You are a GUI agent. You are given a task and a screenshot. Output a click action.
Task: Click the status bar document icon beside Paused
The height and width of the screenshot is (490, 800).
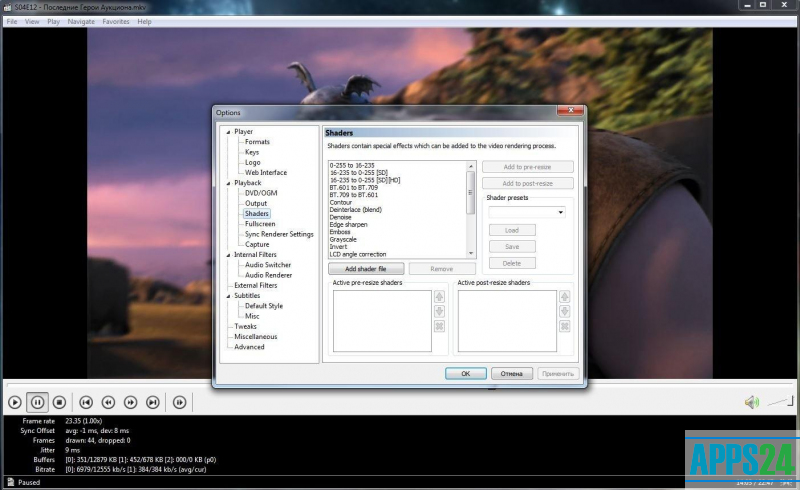pyautogui.click(x=11, y=482)
